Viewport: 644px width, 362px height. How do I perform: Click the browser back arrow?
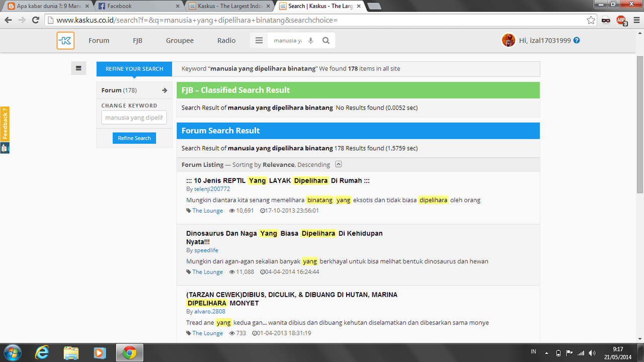[8, 20]
